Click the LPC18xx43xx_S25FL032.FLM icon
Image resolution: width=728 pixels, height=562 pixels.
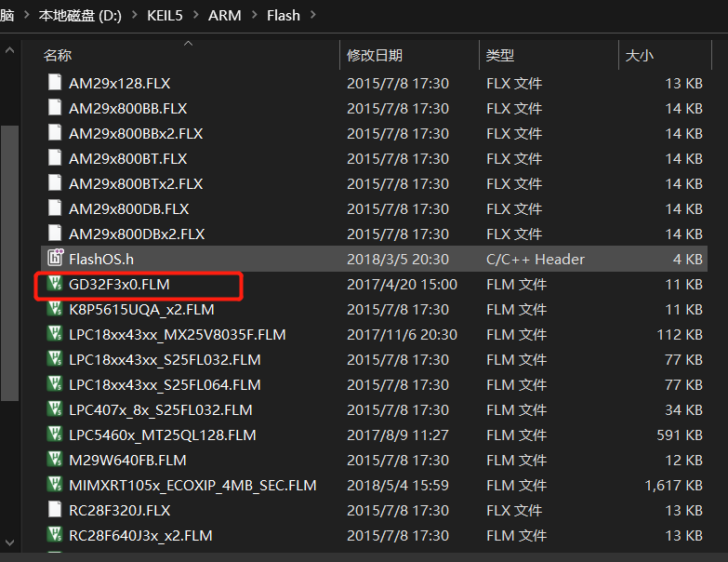[x=55, y=358]
